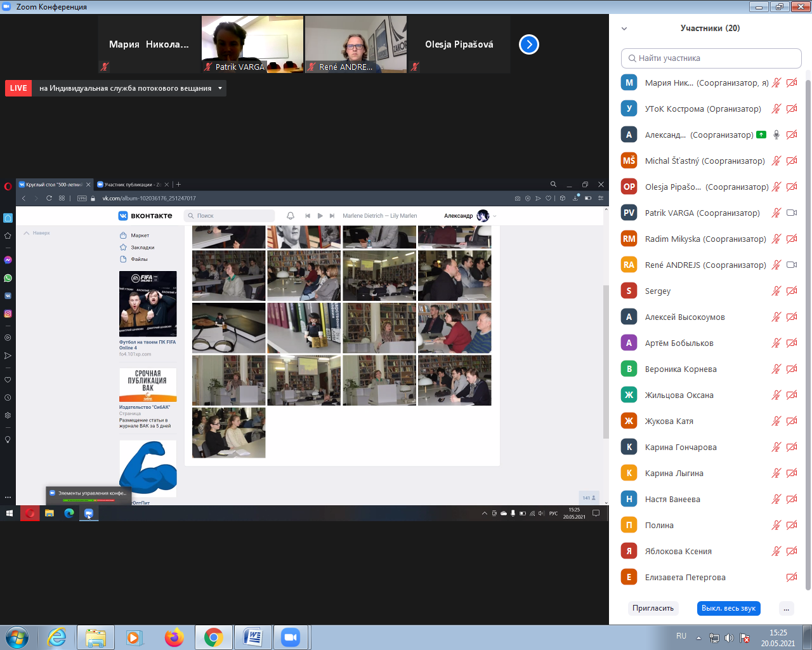Click the red LIVE indicator
This screenshot has height=650, width=812.
[18, 88]
